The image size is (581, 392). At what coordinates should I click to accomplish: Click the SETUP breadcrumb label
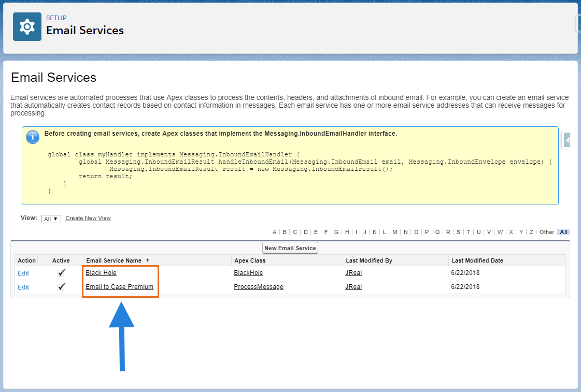click(x=56, y=18)
